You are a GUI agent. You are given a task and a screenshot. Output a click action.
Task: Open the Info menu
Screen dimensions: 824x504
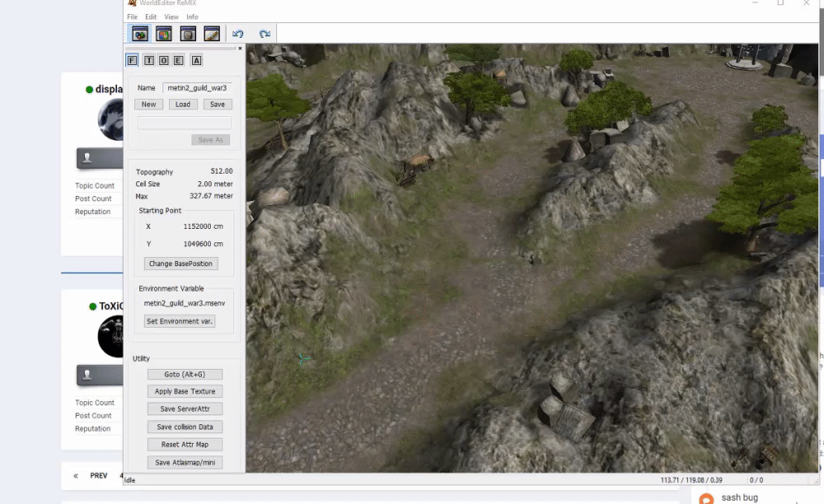pos(192,16)
